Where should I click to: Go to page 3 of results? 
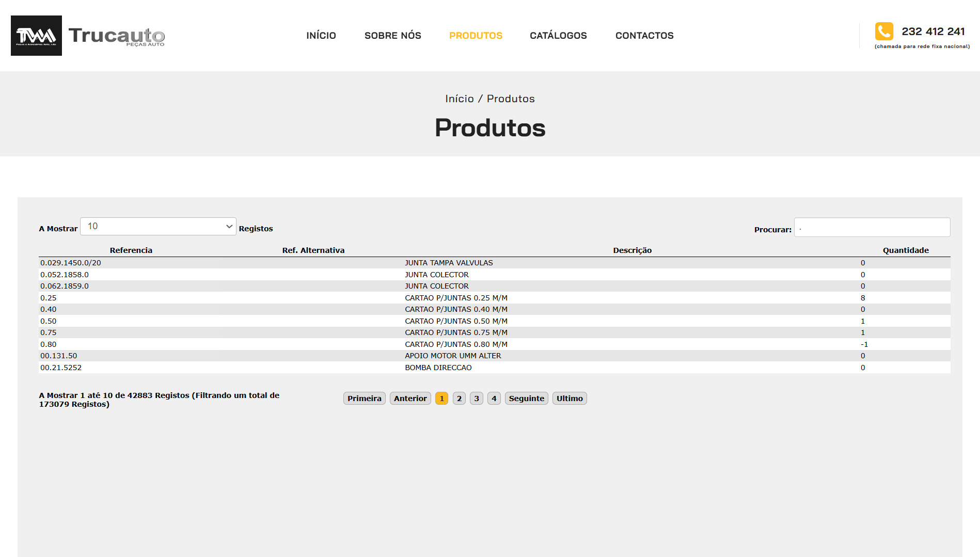click(x=476, y=399)
